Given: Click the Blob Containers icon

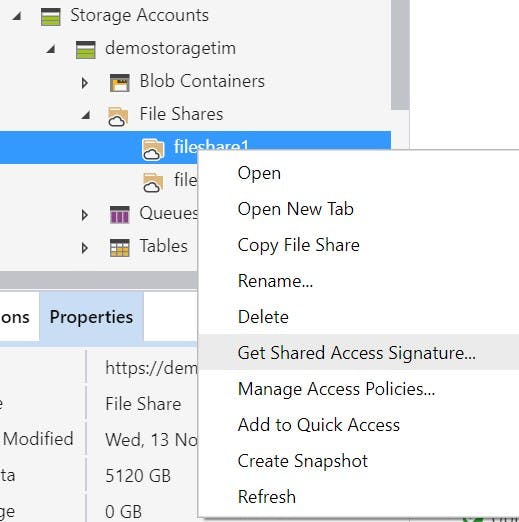Looking at the screenshot, I should pos(120,83).
